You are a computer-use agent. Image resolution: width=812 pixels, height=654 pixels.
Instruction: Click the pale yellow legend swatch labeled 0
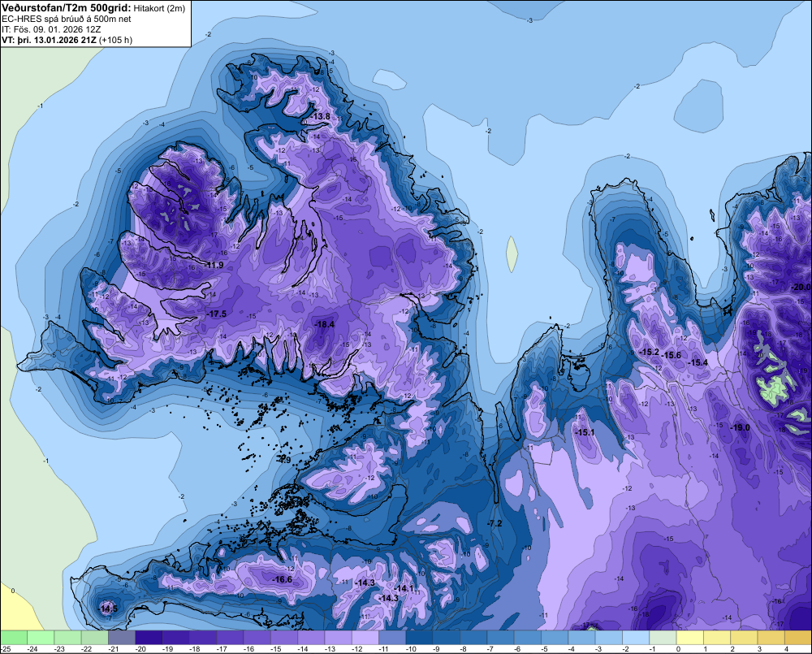click(x=689, y=638)
